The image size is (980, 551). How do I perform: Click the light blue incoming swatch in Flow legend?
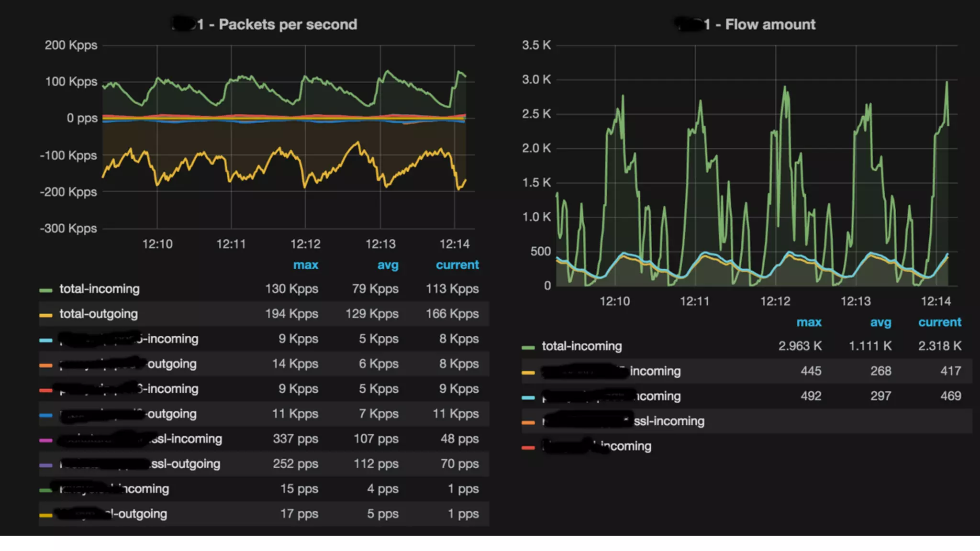tap(528, 397)
